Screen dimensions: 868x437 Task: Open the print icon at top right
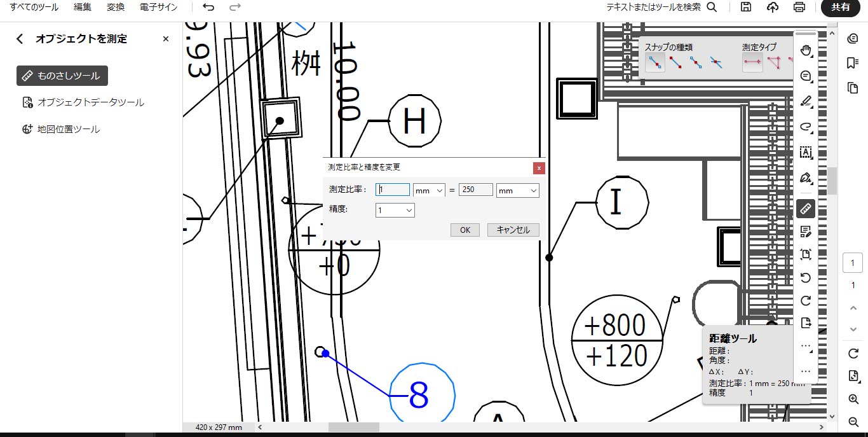pos(799,7)
